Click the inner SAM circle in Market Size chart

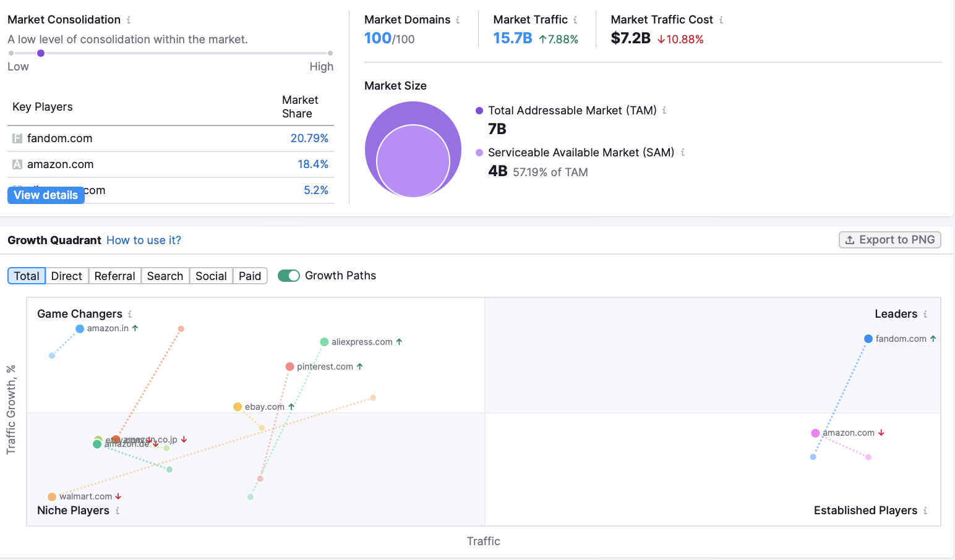(x=413, y=161)
